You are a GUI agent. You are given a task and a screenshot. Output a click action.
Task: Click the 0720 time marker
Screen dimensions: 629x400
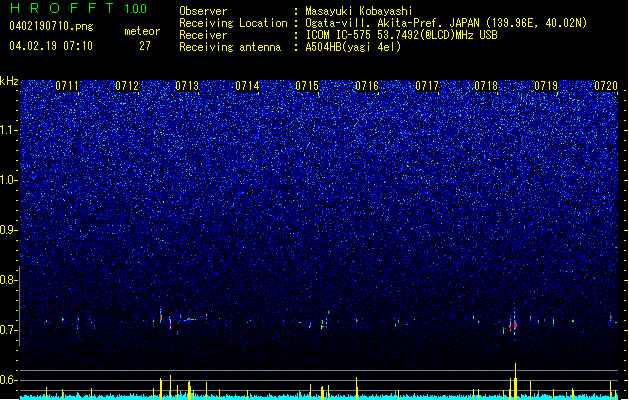(606, 86)
